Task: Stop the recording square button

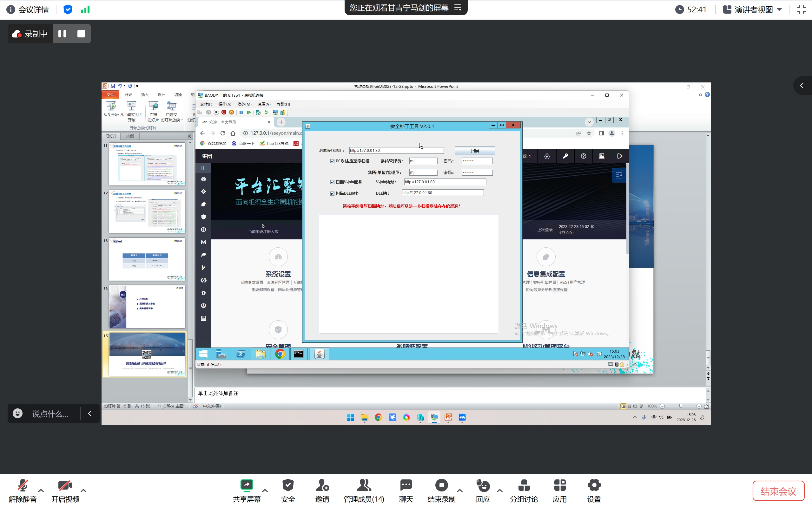Action: coord(81,34)
